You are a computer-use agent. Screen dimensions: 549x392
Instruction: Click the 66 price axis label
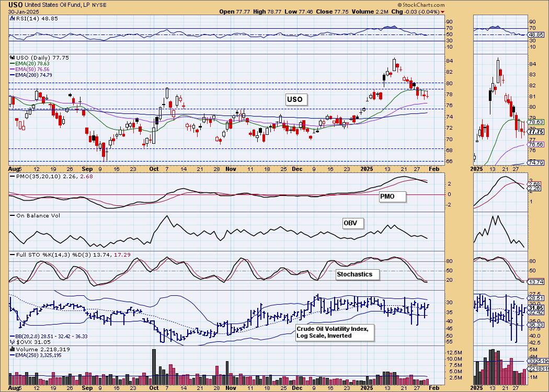(x=449, y=162)
